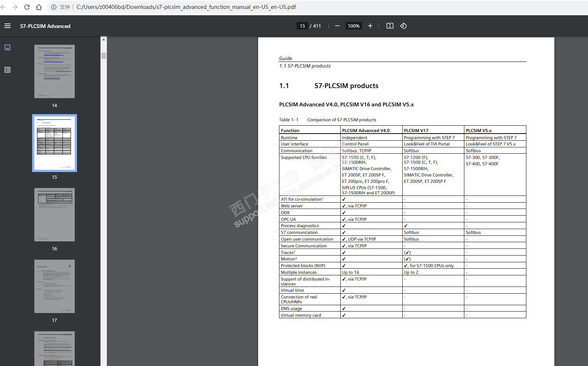Image resolution: width=588 pixels, height=366 pixels.
Task: Click the 'Traces' row label
Action: (x=288, y=253)
